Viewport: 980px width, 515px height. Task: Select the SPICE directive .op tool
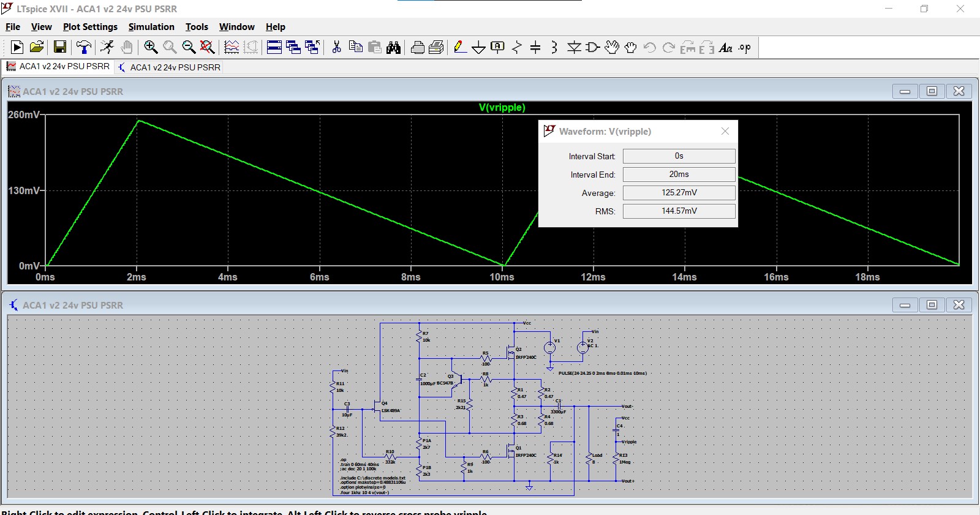(x=745, y=47)
